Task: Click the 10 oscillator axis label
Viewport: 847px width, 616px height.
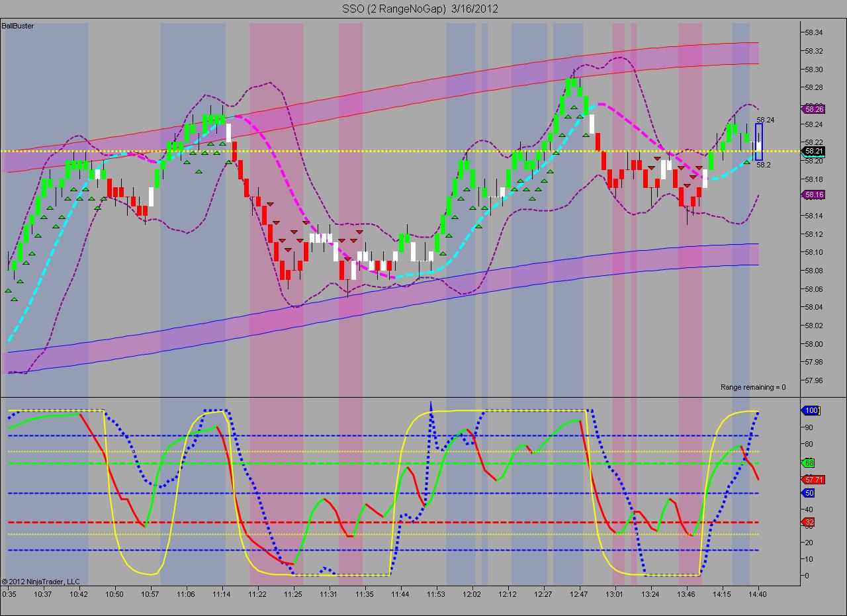Action: 809,559
